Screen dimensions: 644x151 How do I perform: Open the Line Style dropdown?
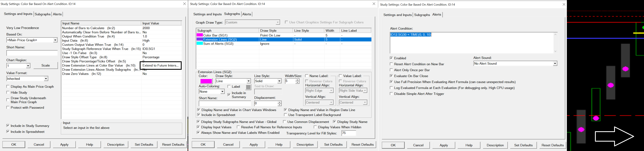(x=279, y=81)
